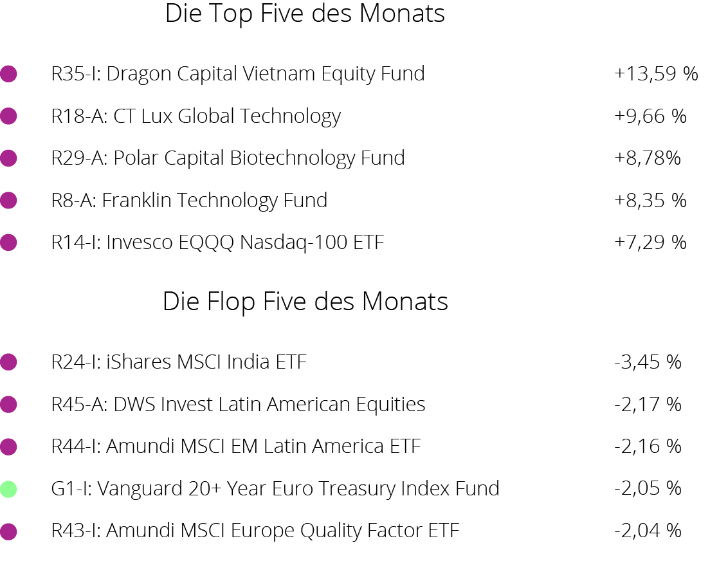
Task: Click the purple bullet next to CT Lux Global Technology
Action: (x=8, y=116)
